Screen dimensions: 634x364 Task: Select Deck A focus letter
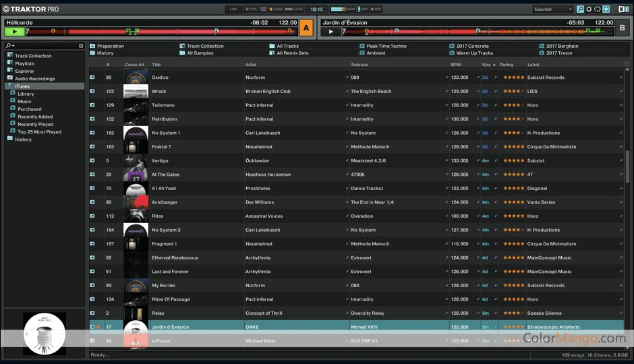pyautogui.click(x=306, y=28)
